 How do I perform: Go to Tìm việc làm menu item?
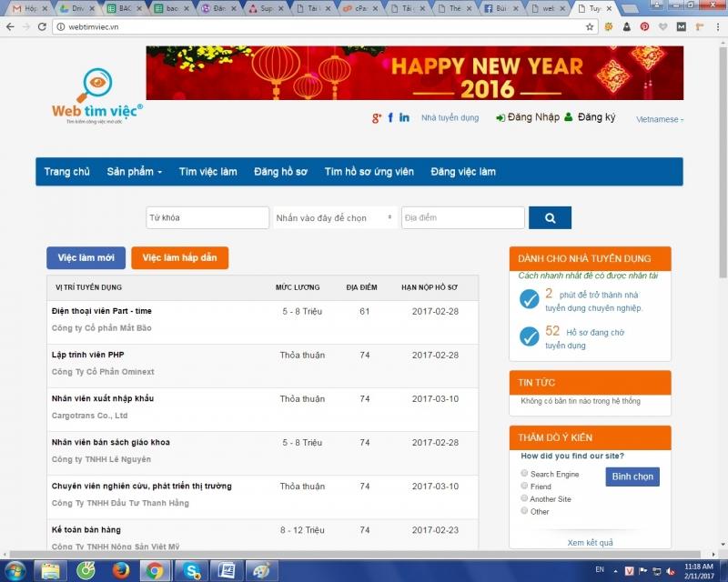pyautogui.click(x=207, y=172)
